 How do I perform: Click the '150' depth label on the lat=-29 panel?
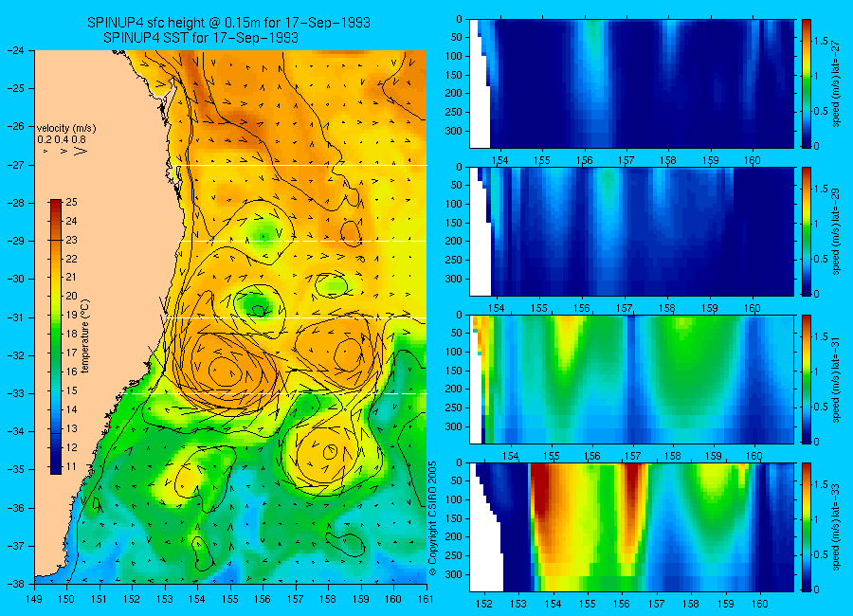click(454, 223)
